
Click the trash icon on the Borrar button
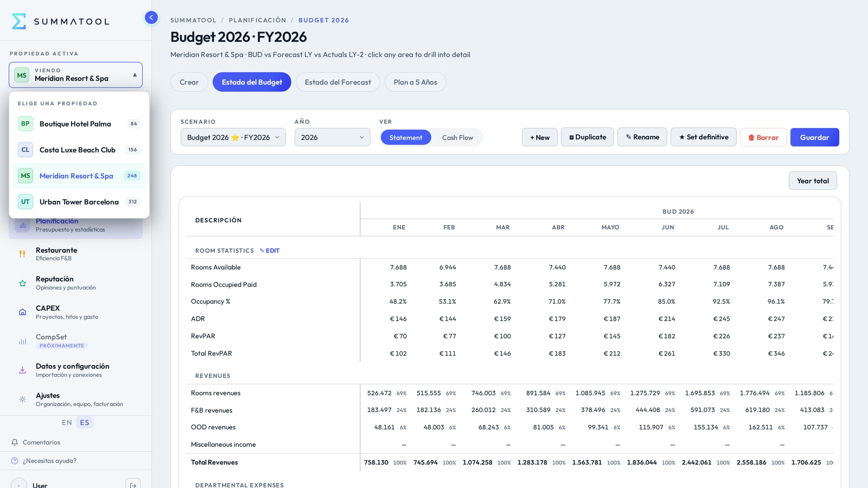pyautogui.click(x=751, y=138)
